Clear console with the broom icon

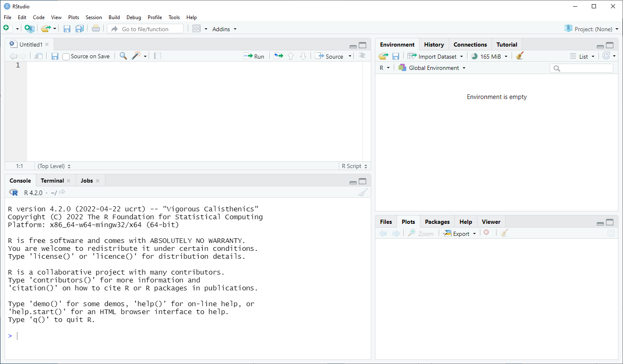[x=363, y=192]
